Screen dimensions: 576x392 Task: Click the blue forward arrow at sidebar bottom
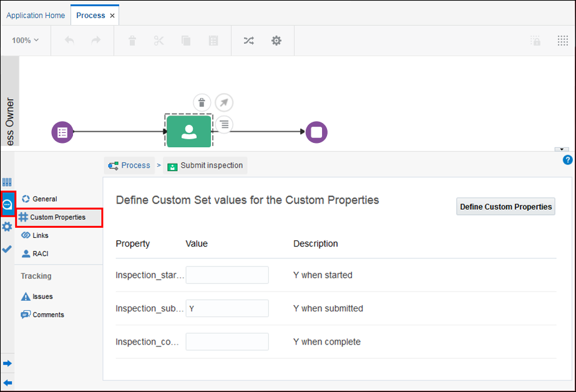(7, 363)
